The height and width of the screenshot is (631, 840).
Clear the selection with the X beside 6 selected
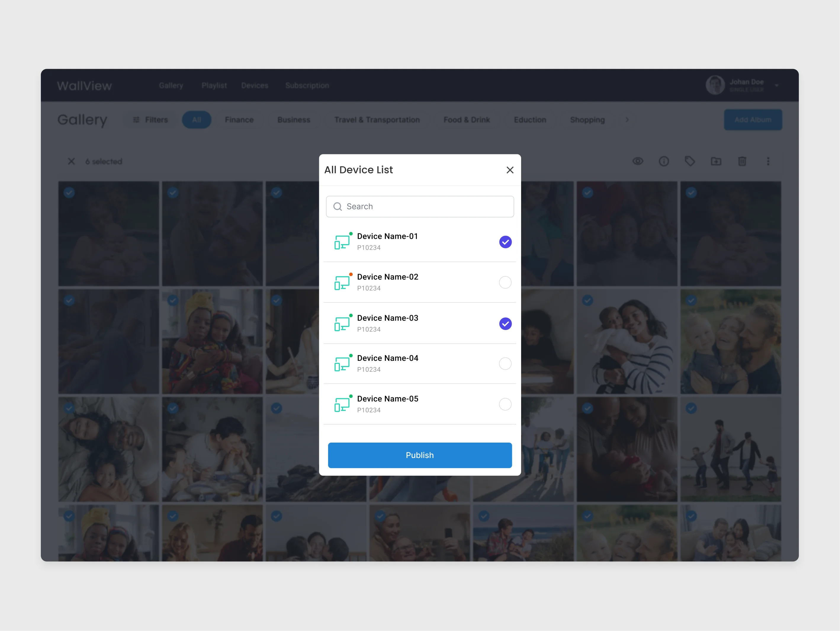(71, 161)
